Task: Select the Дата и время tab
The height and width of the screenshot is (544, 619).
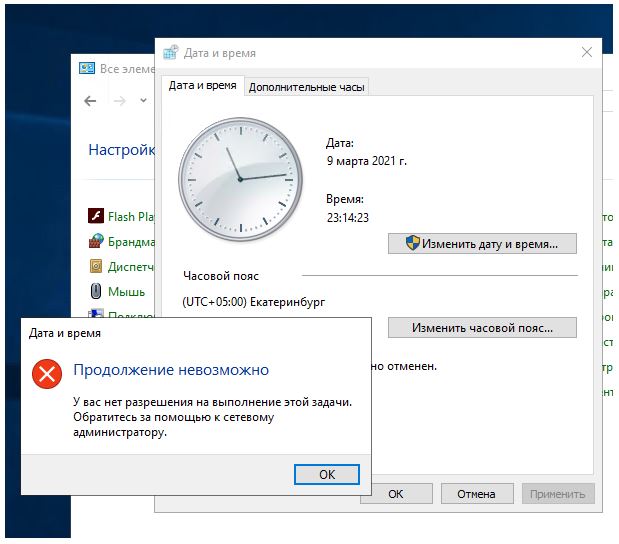Action: pos(202,86)
